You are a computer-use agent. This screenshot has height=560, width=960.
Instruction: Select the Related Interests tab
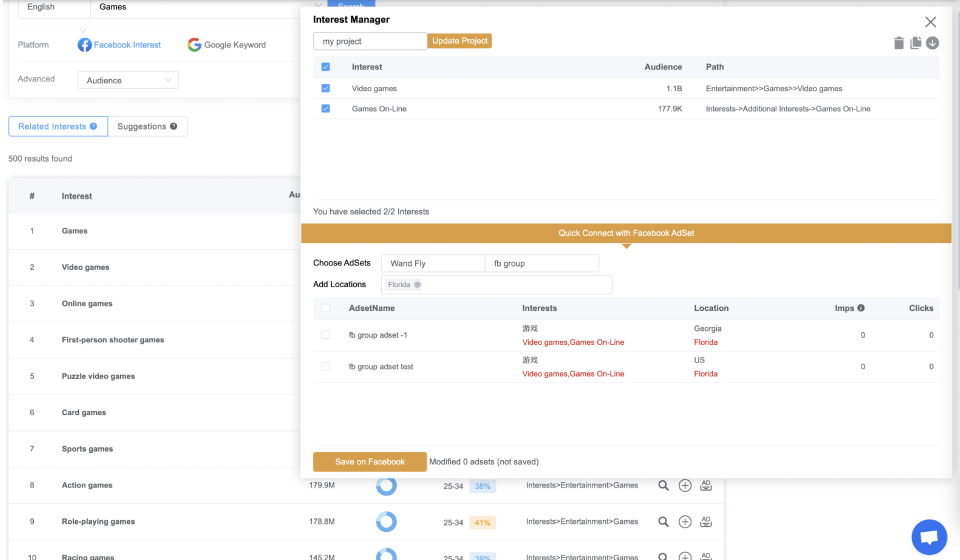pyautogui.click(x=58, y=126)
